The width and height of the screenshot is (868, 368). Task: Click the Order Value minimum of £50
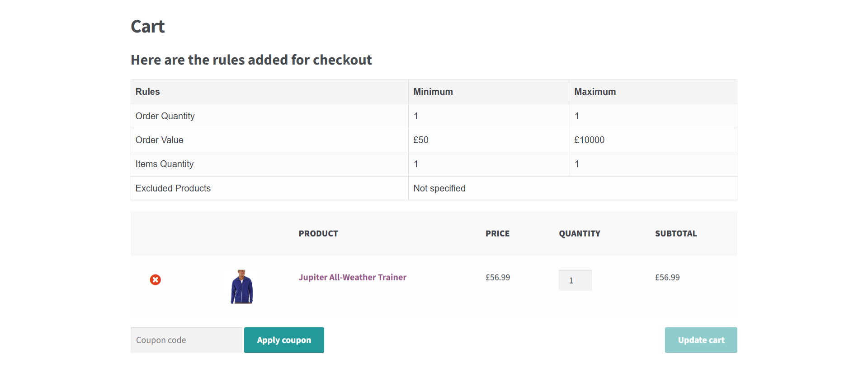[x=421, y=140]
